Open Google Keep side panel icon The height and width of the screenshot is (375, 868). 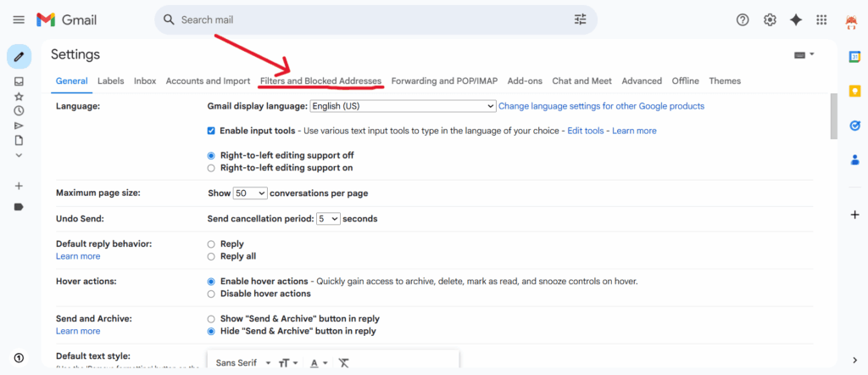(x=854, y=91)
